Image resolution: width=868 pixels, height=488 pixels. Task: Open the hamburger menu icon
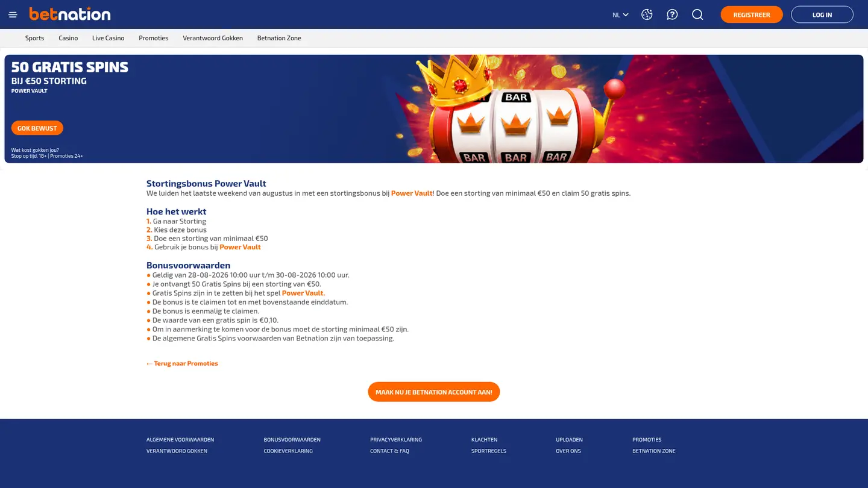tap(13, 14)
